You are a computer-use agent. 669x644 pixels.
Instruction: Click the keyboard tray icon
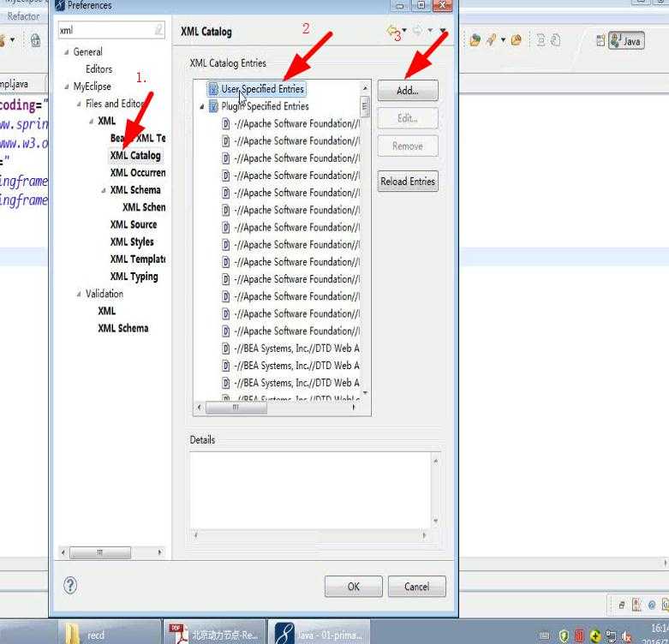545,636
